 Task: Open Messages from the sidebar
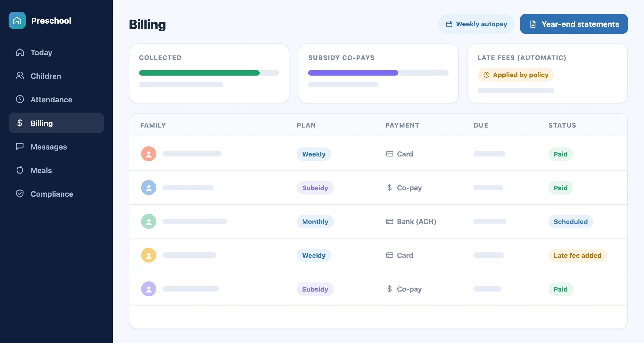(56, 147)
